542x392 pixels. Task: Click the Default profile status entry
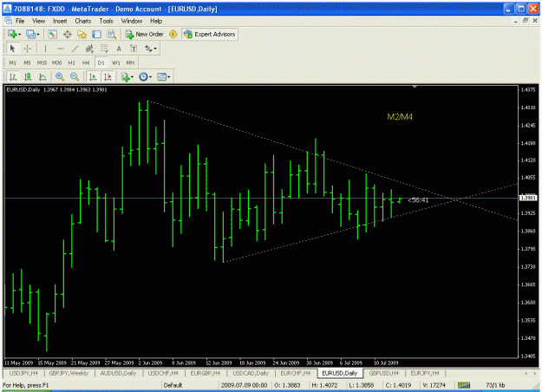pyautogui.click(x=173, y=385)
